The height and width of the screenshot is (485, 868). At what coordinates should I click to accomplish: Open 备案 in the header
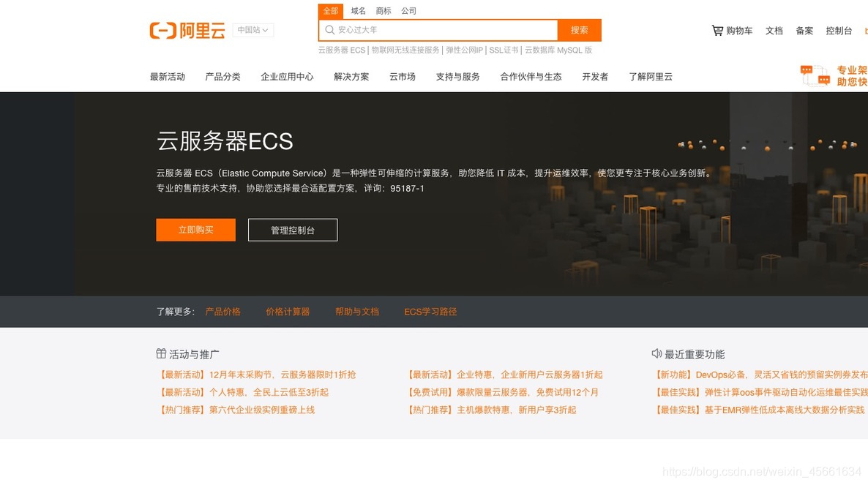[x=804, y=31]
